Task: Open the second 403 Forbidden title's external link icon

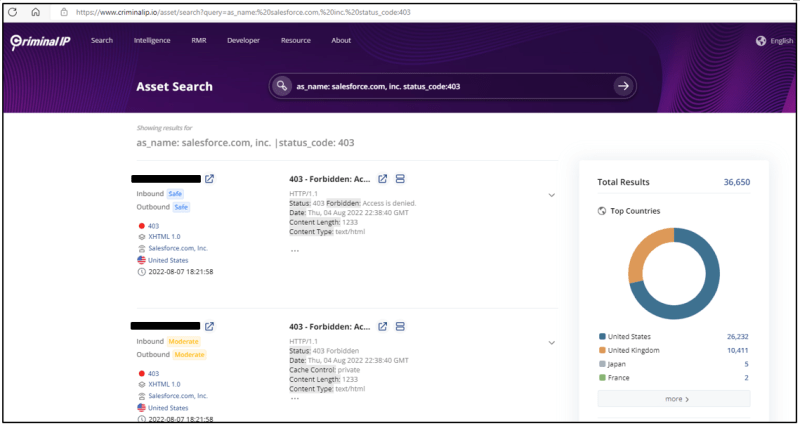Action: tap(383, 327)
